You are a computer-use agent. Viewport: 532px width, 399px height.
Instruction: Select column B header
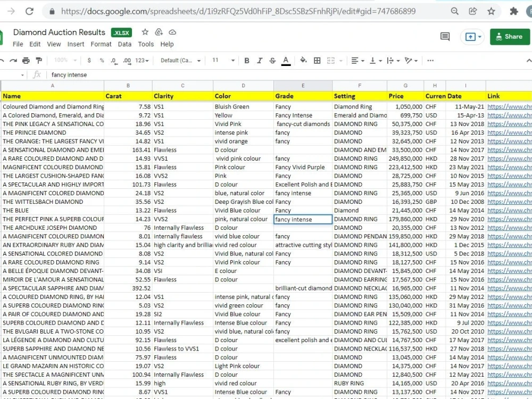tap(128, 86)
